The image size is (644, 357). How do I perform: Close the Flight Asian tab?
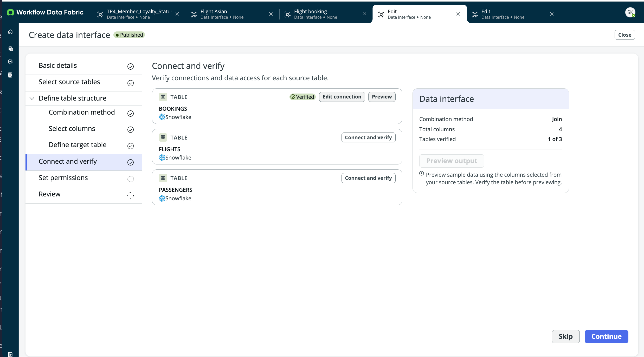coord(271,14)
